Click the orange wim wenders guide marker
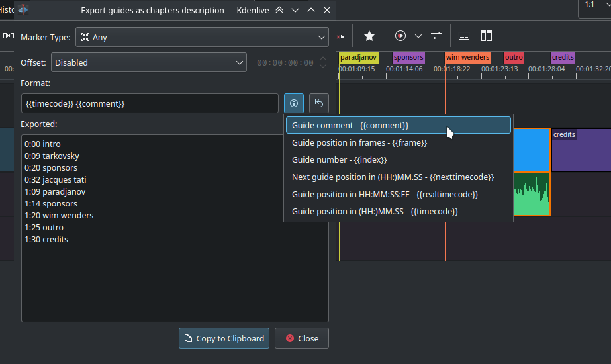Screen dimensions: 611x364 (467, 58)
